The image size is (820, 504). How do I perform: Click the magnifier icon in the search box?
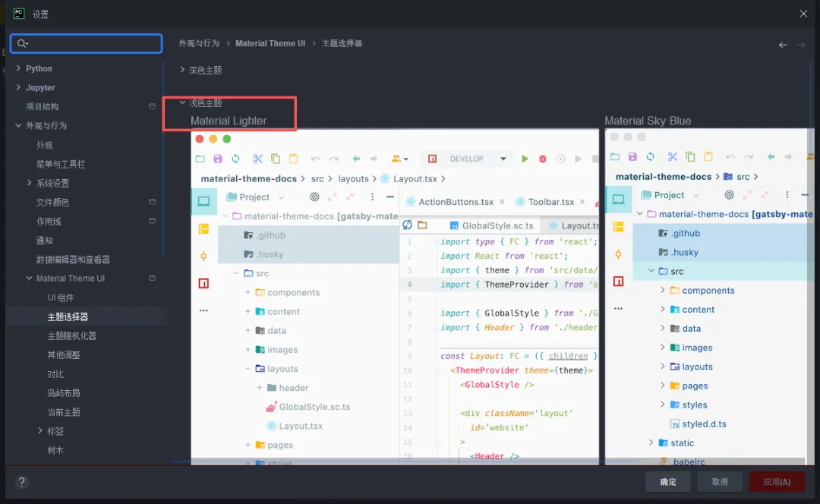22,43
